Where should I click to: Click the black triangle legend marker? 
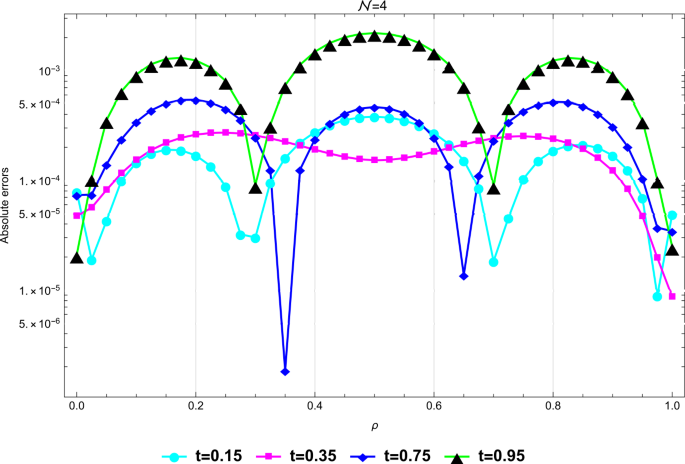[x=457, y=457]
